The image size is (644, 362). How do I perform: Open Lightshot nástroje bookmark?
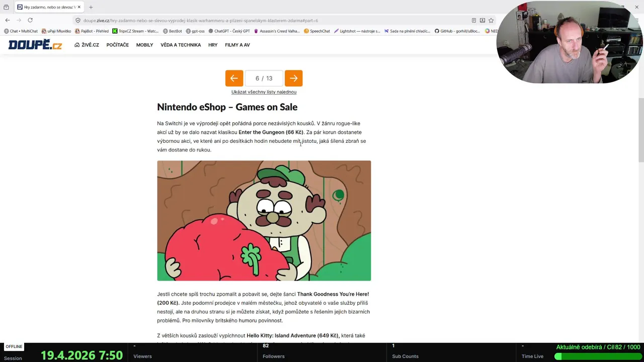(x=357, y=31)
